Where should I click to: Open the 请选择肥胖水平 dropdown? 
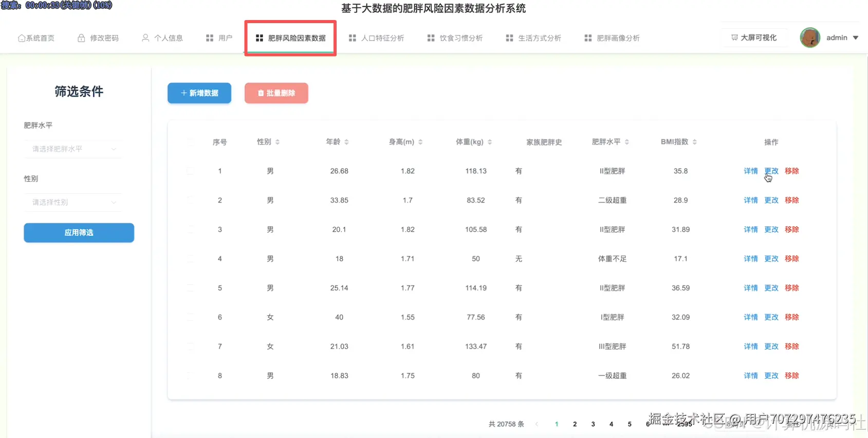click(x=74, y=149)
